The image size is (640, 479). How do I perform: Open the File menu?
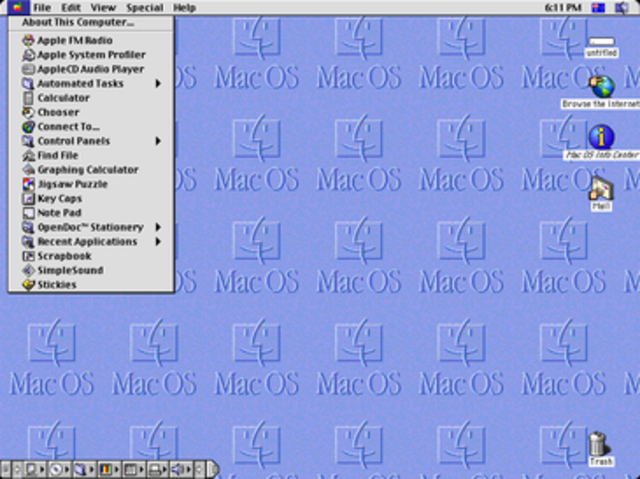42,7
